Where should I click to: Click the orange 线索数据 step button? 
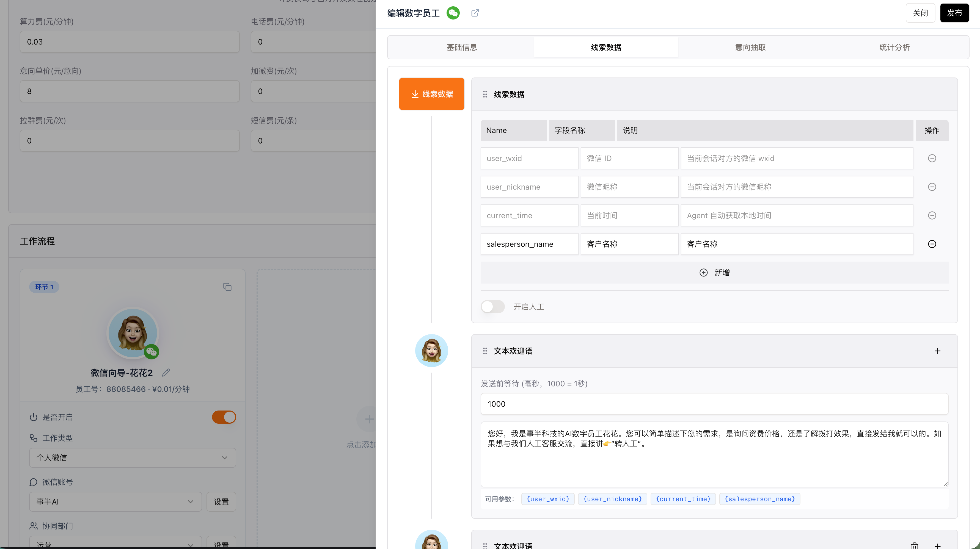tap(431, 94)
